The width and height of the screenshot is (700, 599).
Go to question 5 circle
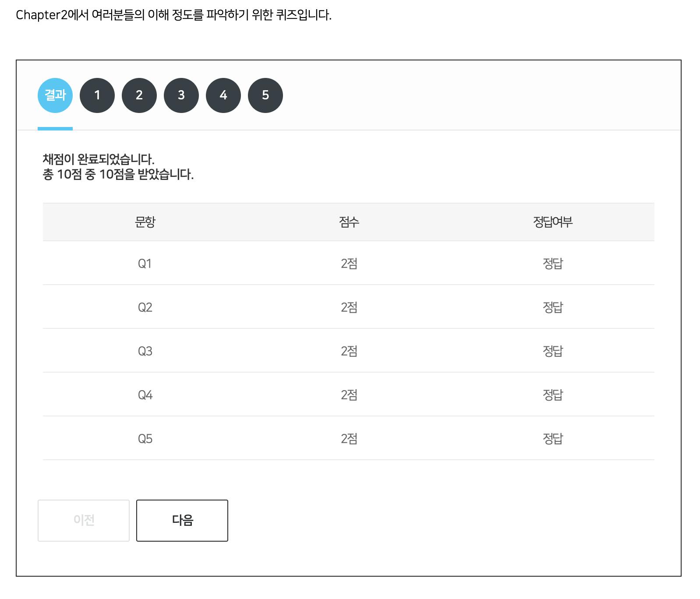pyautogui.click(x=265, y=95)
